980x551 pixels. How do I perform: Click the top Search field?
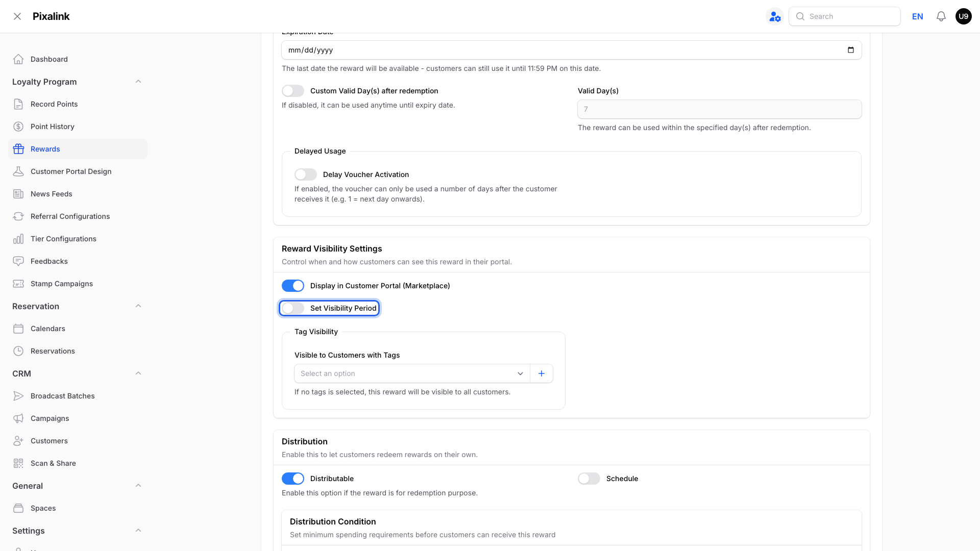(x=845, y=16)
